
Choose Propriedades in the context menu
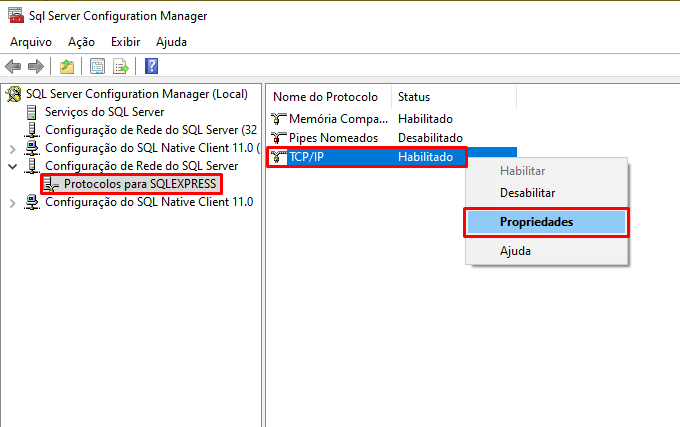pos(546,222)
